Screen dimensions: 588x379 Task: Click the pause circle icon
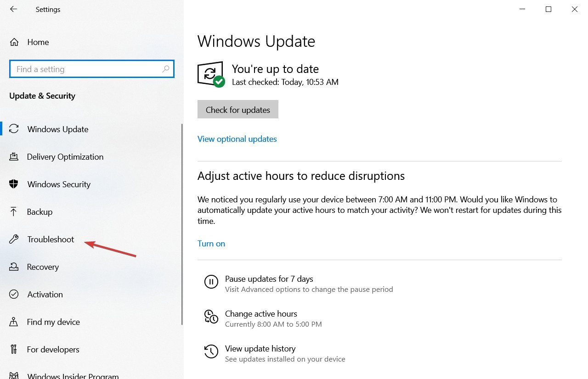pyautogui.click(x=211, y=282)
